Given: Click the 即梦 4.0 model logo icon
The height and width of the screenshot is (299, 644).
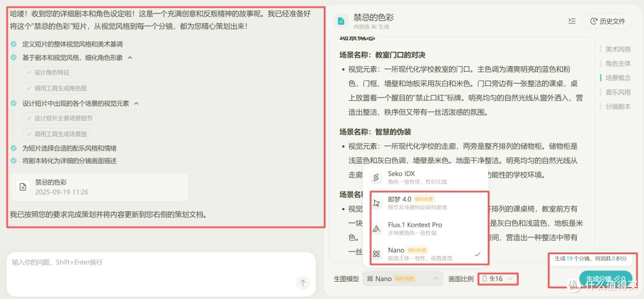Looking at the screenshot, I should (x=376, y=203).
